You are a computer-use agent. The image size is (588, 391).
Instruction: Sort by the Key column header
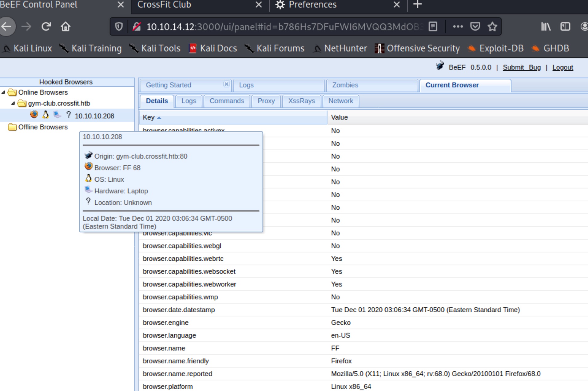coord(233,117)
